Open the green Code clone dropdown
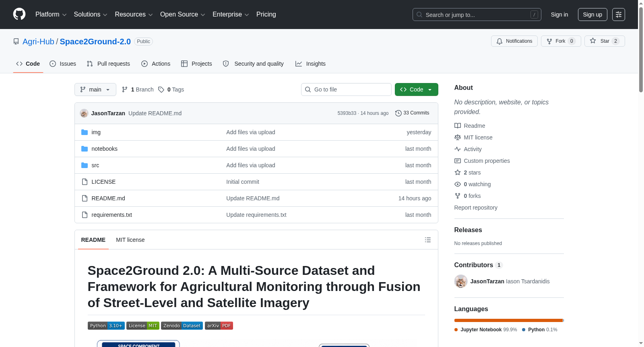Image resolution: width=644 pixels, height=347 pixels. 417,89
